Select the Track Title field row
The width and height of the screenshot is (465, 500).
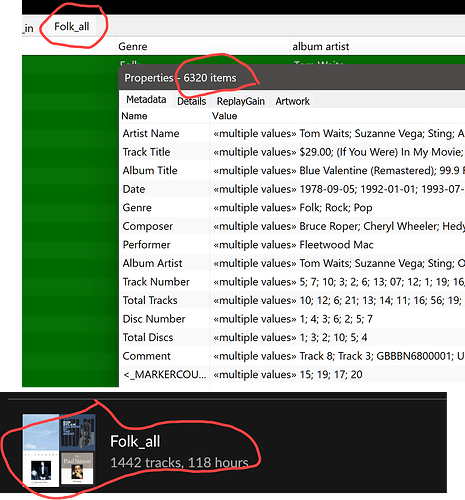tap(292, 152)
